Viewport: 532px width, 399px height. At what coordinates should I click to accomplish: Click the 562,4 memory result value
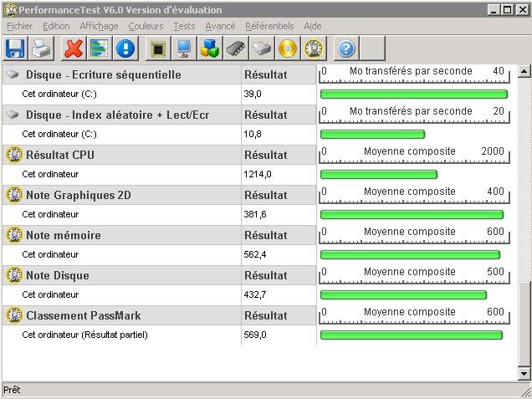point(255,254)
